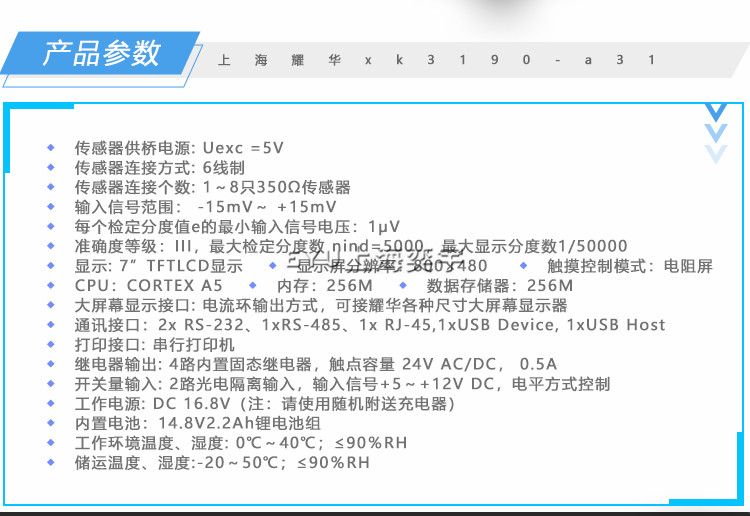Click the diamond bullet before 输入信号范围
Viewport: 750px width, 516px height.
coord(52,207)
